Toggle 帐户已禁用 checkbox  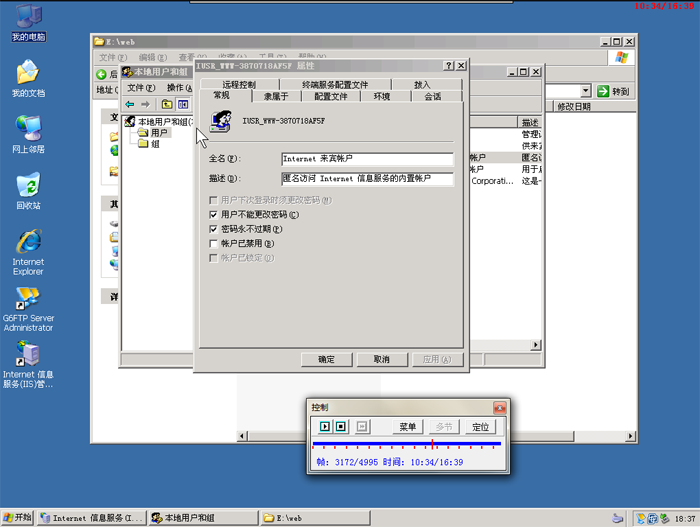pos(213,243)
